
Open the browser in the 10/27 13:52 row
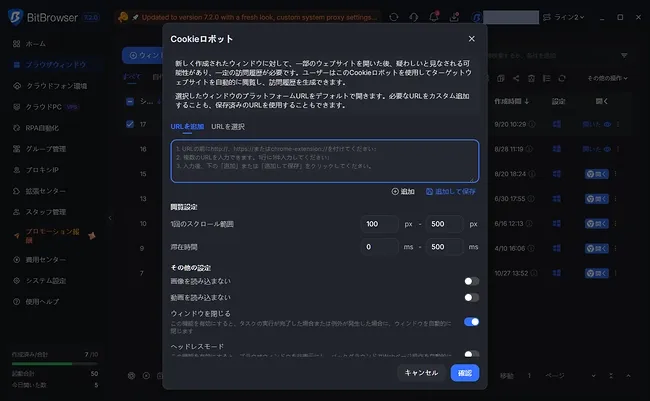tap(597, 273)
